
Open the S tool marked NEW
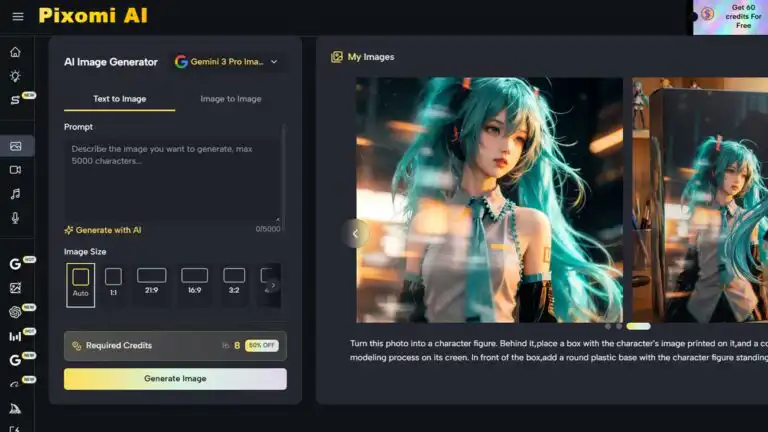(15, 100)
